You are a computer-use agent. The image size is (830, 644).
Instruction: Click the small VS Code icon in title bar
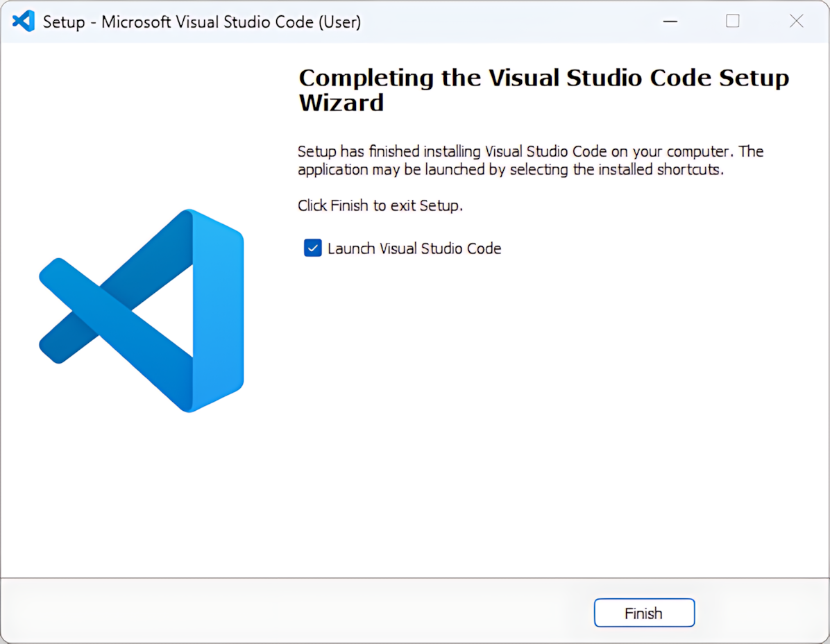coord(24,22)
